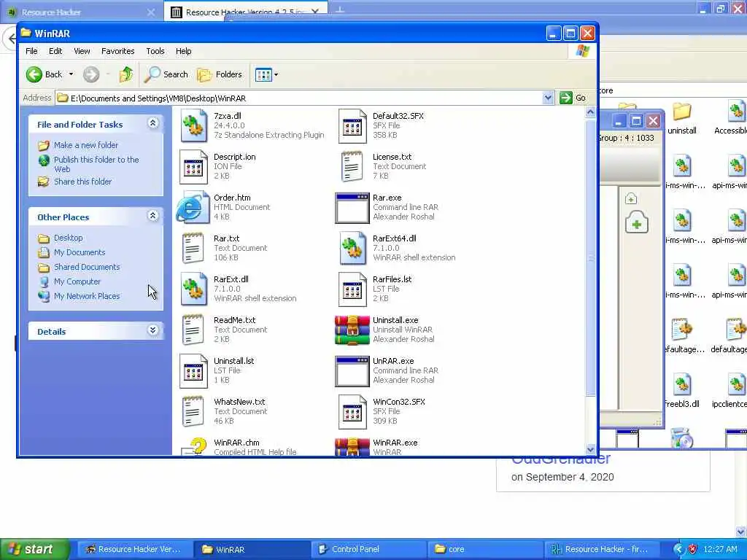Click Share this folder link

pos(83,182)
